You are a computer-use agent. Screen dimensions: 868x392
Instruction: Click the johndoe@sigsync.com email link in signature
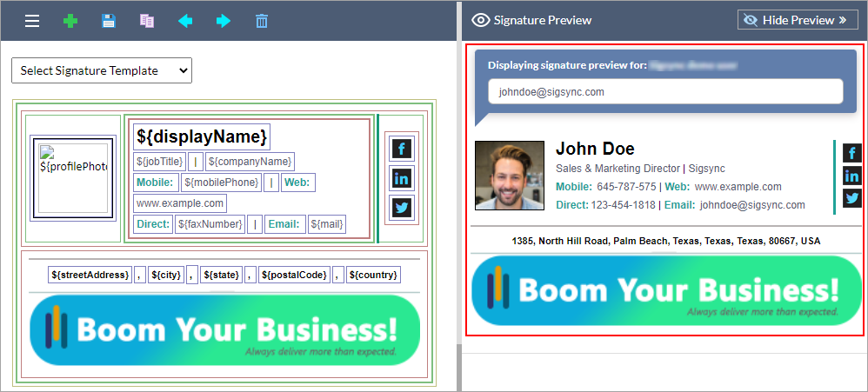[x=752, y=205]
